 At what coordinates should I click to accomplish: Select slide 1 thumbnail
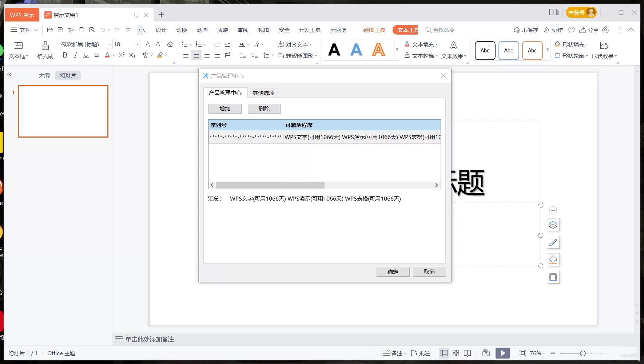coord(63,111)
